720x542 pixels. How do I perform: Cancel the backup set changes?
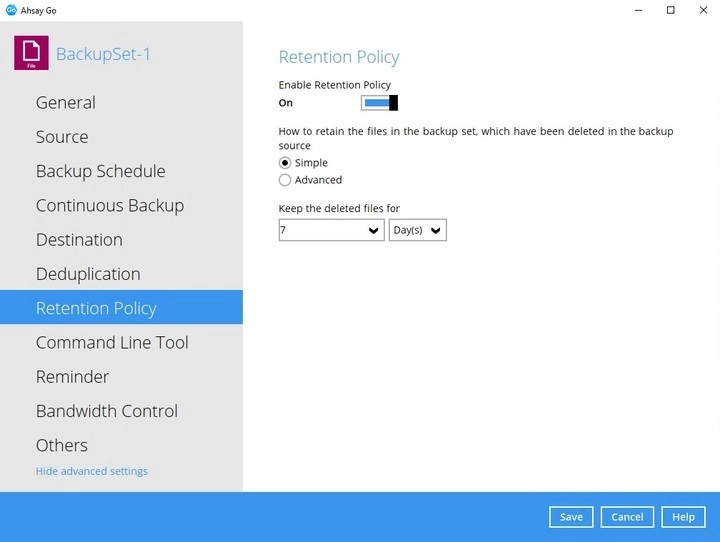[x=627, y=517]
